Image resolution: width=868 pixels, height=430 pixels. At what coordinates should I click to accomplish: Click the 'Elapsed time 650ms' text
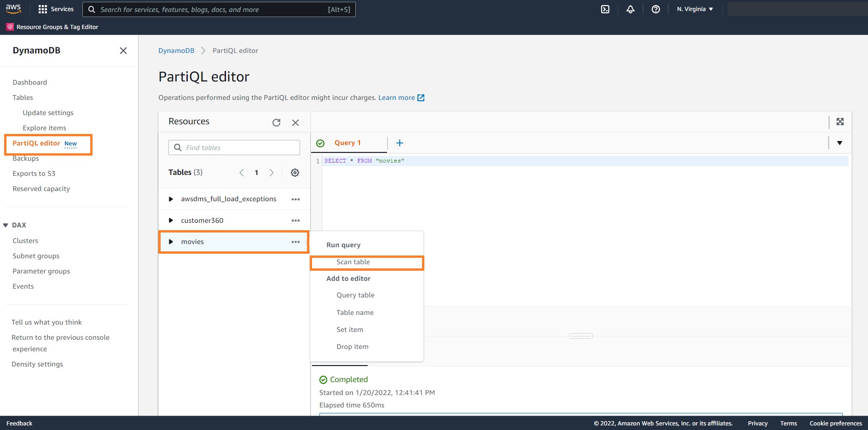tap(352, 405)
